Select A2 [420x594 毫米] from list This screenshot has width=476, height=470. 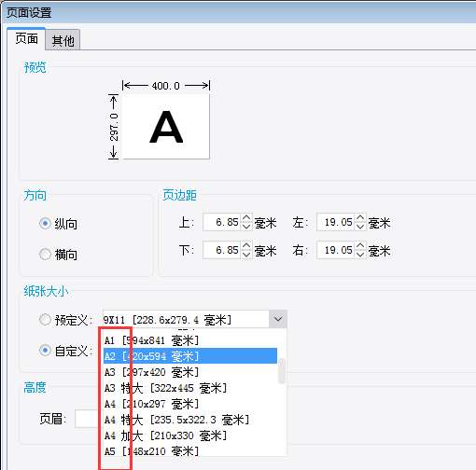[190, 356]
